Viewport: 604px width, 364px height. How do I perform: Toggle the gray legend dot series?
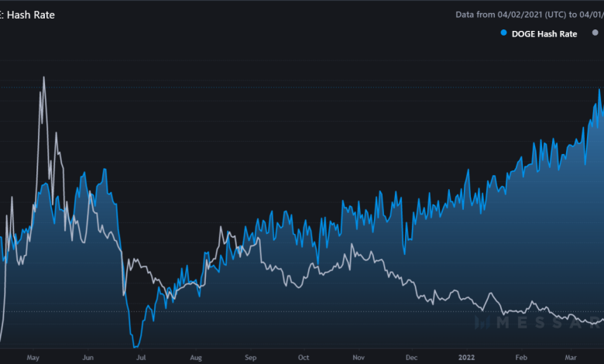pos(595,33)
